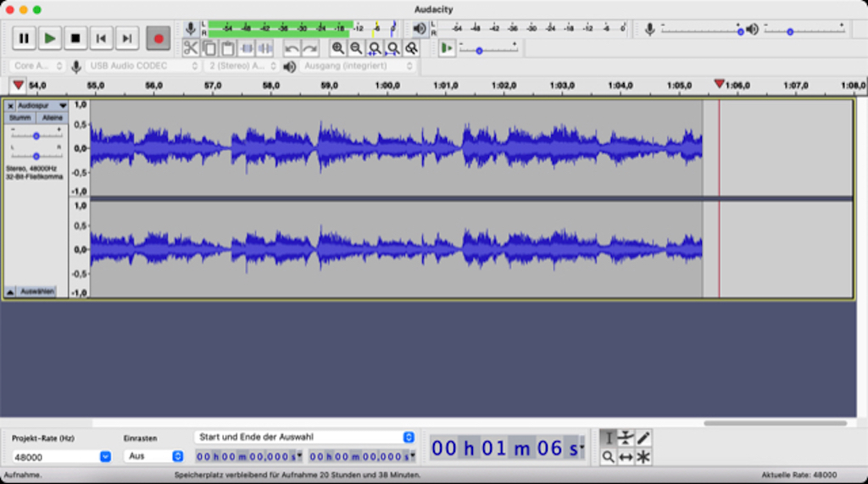
Task: Click the recording level meter bar
Action: 301,29
